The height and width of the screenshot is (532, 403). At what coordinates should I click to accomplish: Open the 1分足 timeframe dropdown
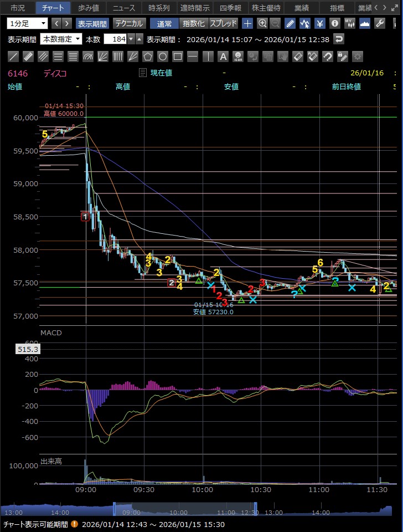28,23
